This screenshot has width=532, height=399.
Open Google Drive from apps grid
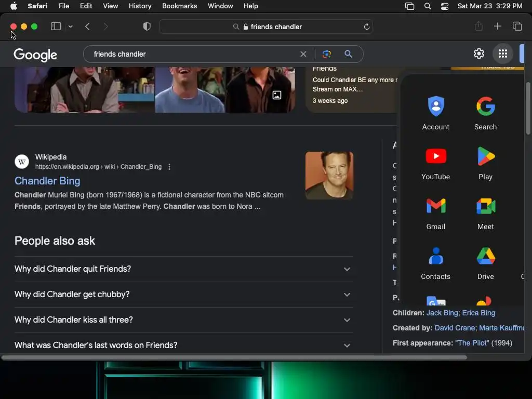click(486, 263)
